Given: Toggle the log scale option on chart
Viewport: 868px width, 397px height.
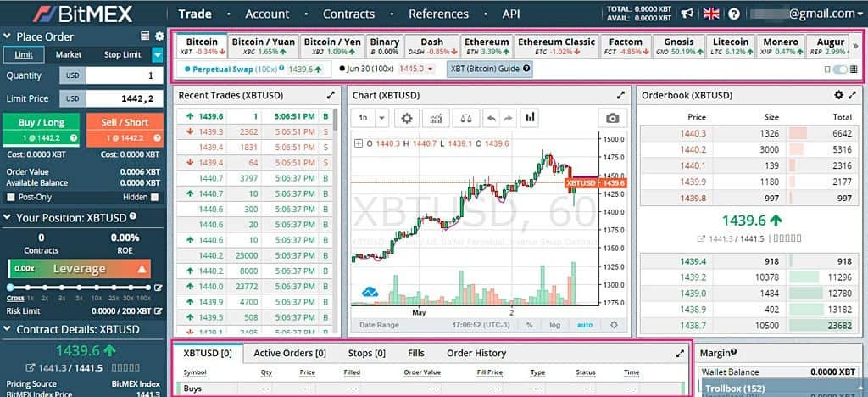Looking at the screenshot, I should coord(554,325).
